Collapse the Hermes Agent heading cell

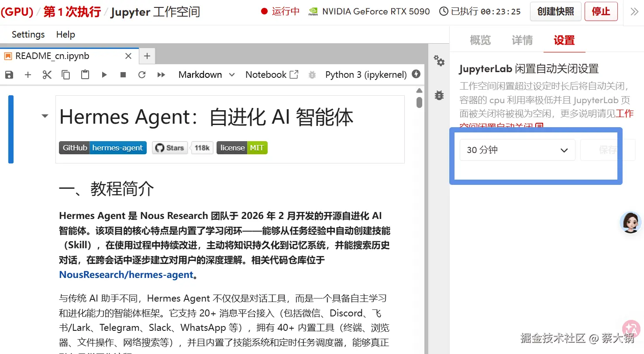tap(45, 116)
